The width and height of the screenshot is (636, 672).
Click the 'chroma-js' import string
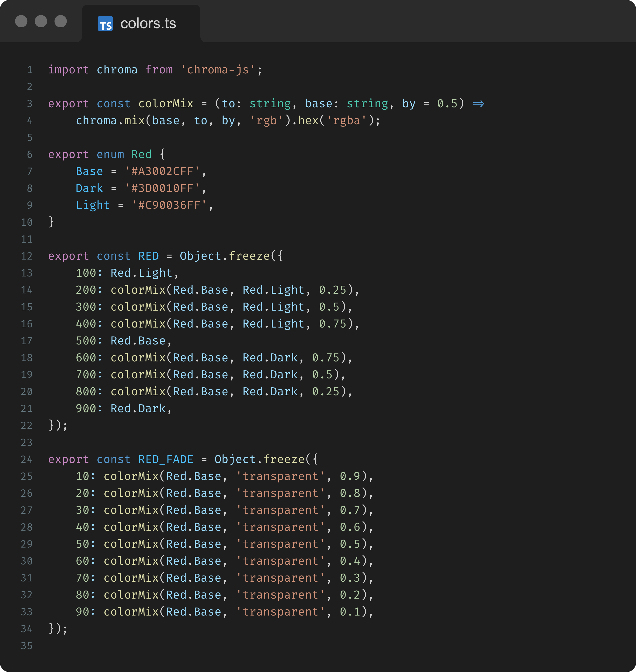[x=218, y=70]
